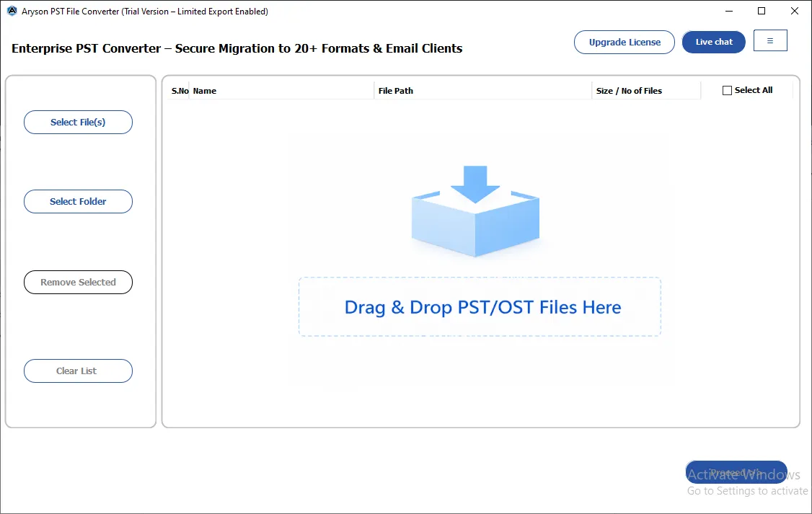Open the hamburger menu icon
This screenshot has height=514, width=812.
(770, 41)
